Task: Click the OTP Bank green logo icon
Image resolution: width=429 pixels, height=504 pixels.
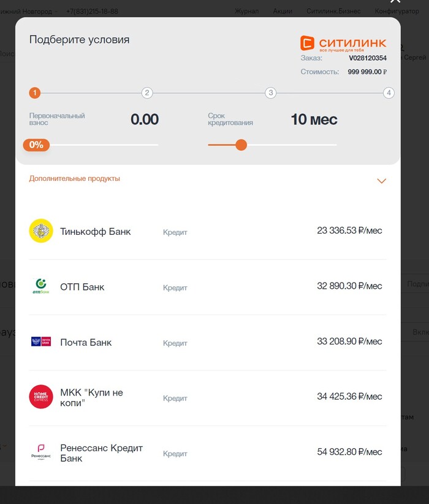Action: click(41, 286)
